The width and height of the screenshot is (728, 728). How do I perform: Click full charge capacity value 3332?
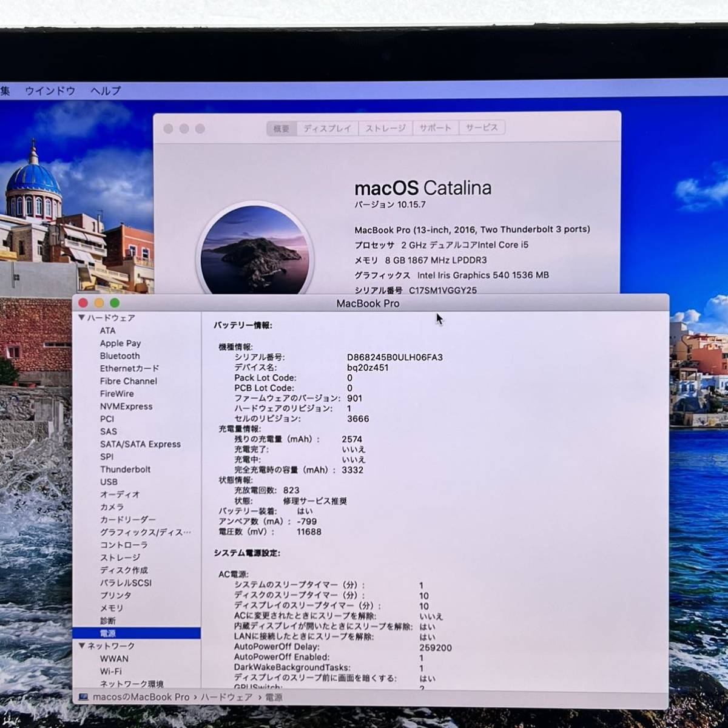coord(352,470)
